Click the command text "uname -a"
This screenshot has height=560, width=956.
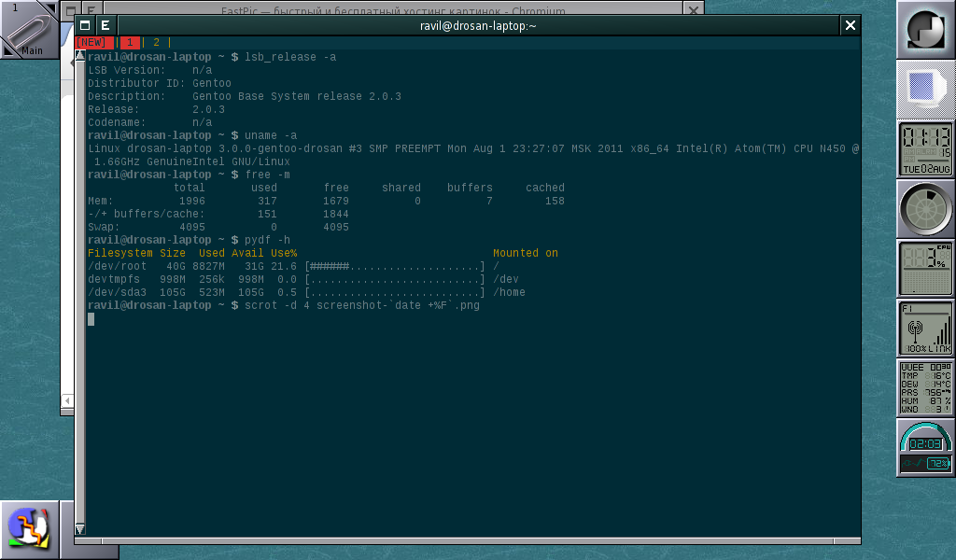[x=271, y=136]
